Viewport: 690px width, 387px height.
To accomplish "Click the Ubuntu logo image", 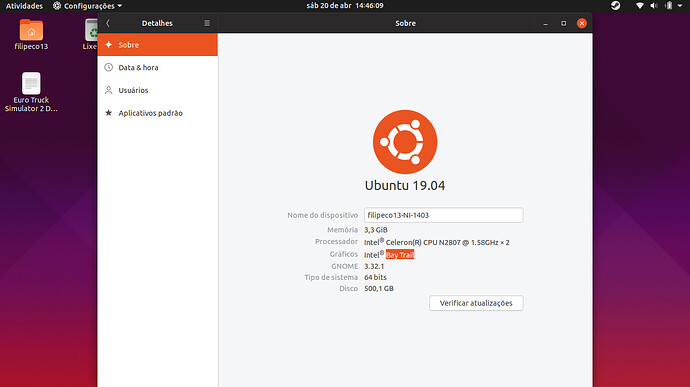I will [x=405, y=142].
